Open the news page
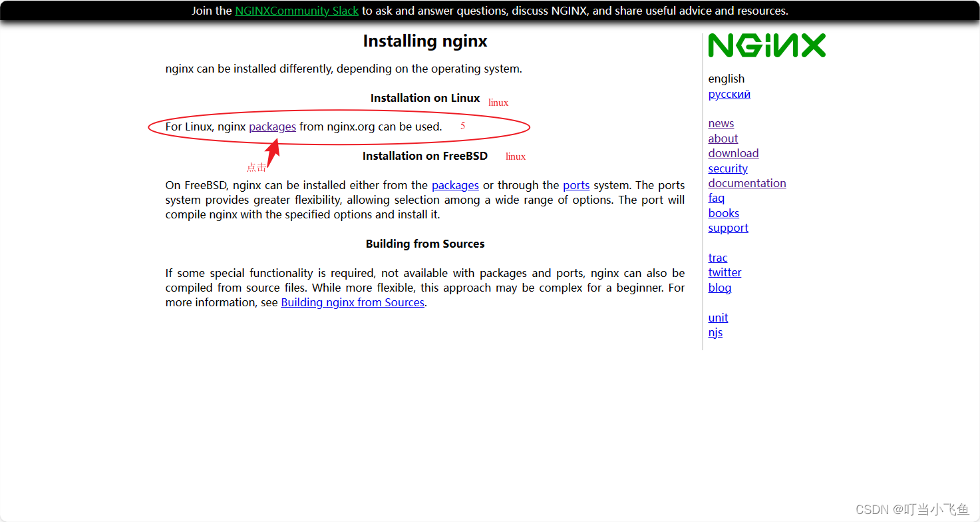Viewport: 980px width, 522px height. 721,123
